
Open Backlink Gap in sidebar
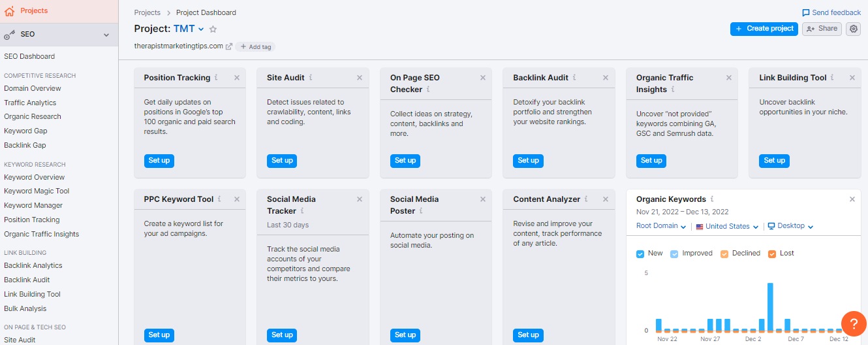pyautogui.click(x=25, y=145)
